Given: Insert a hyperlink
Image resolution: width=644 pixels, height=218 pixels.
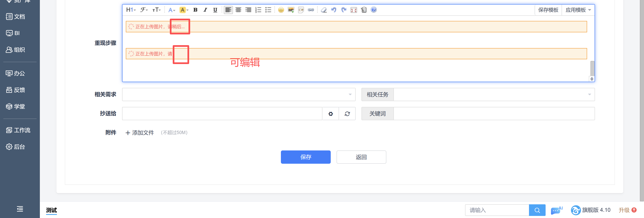Looking at the screenshot, I should pyautogui.click(x=311, y=10).
